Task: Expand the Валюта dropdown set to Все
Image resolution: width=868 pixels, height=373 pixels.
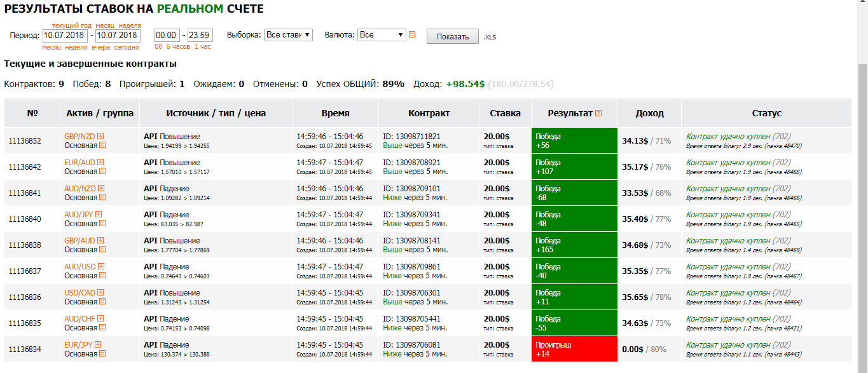Action: pos(382,35)
